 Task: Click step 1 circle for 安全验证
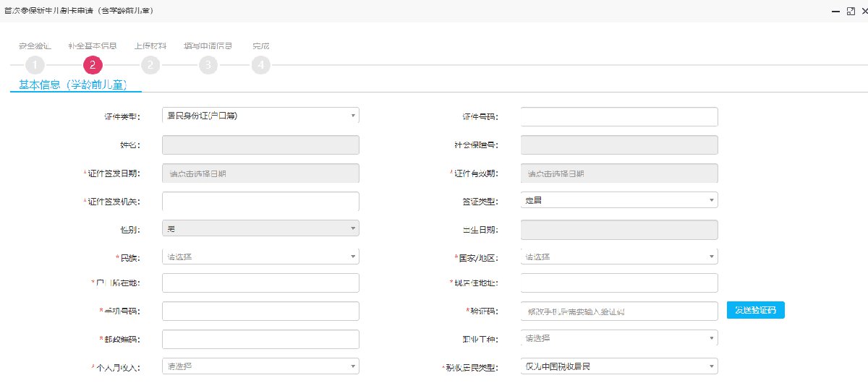[x=38, y=65]
